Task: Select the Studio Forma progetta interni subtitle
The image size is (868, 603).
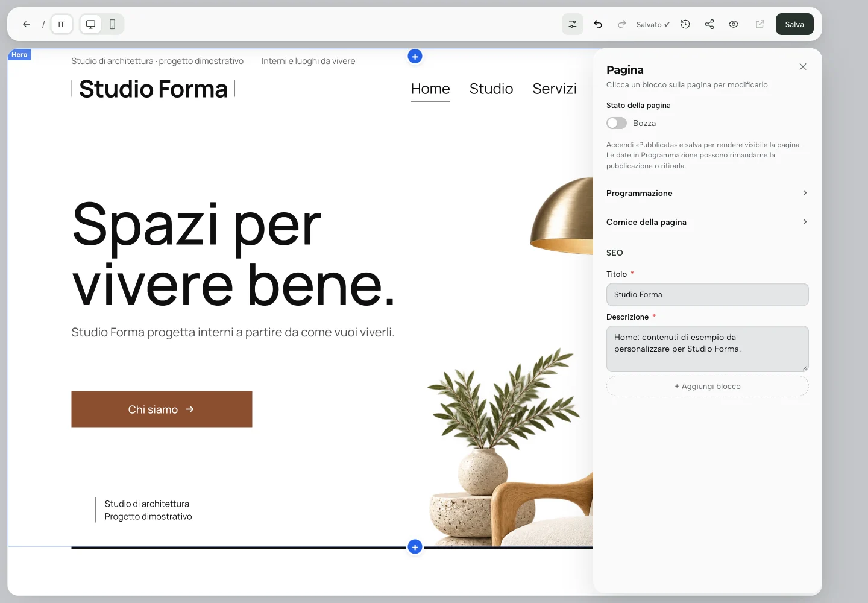Action: click(233, 332)
